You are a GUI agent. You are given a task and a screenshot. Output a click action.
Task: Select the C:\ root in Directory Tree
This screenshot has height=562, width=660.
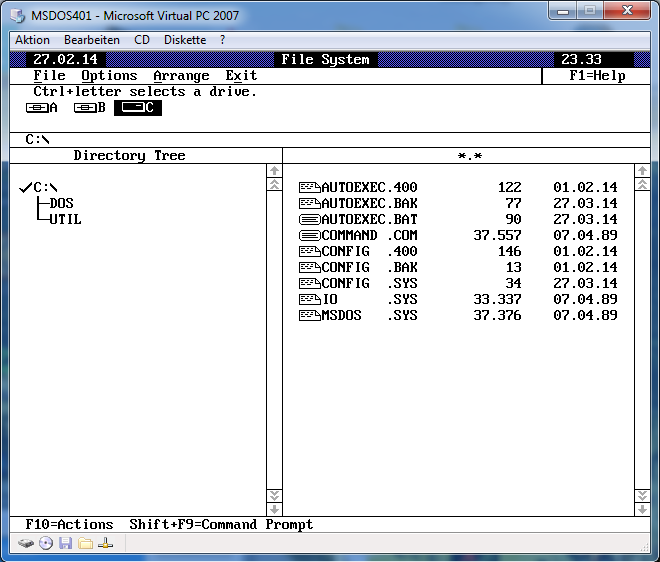pyautogui.click(x=45, y=187)
